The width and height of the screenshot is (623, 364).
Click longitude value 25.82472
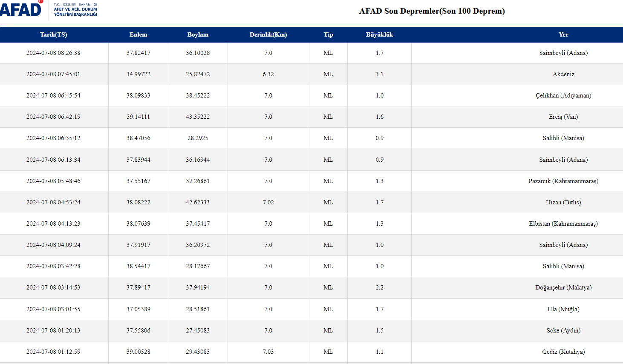point(198,74)
